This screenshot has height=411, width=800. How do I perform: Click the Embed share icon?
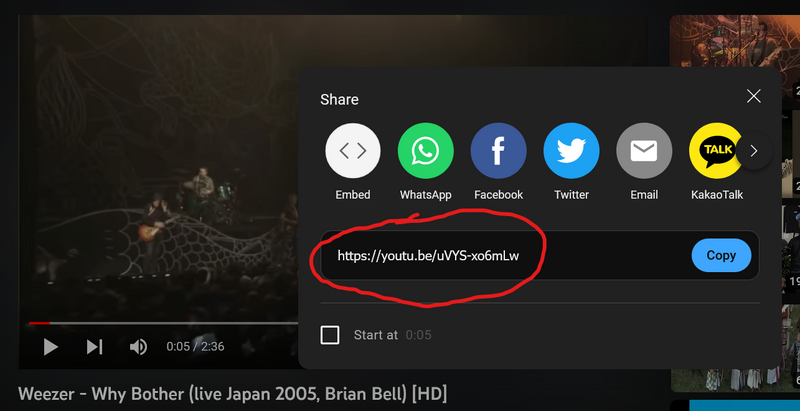353,151
